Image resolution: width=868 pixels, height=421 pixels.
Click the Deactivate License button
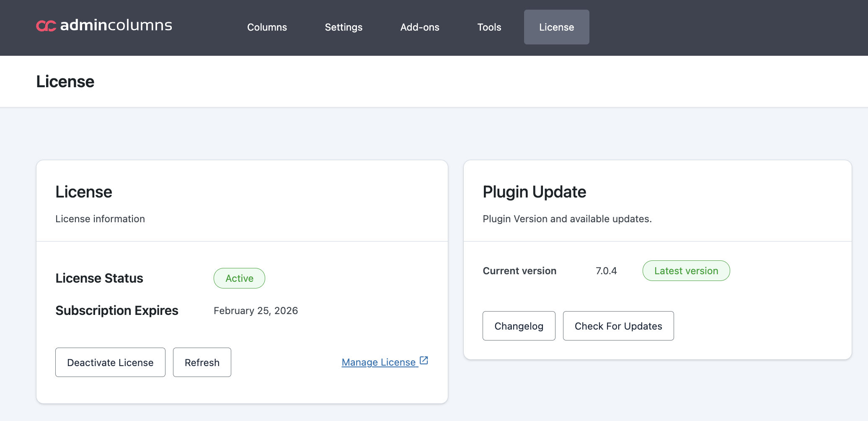tap(110, 362)
